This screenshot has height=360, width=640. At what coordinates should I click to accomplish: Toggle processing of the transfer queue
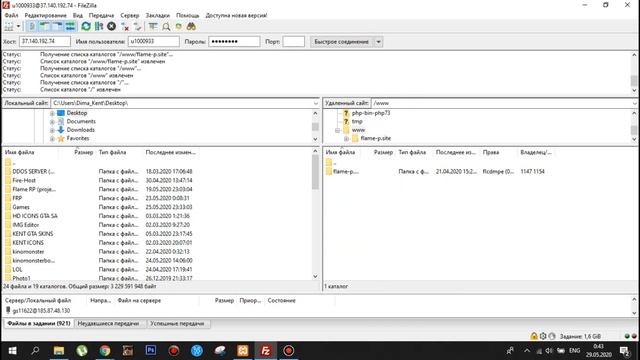click(x=99, y=27)
